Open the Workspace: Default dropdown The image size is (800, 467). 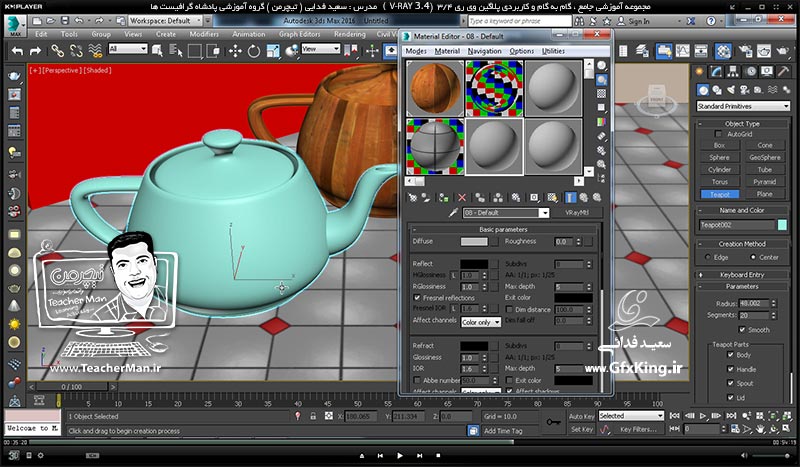(166, 20)
